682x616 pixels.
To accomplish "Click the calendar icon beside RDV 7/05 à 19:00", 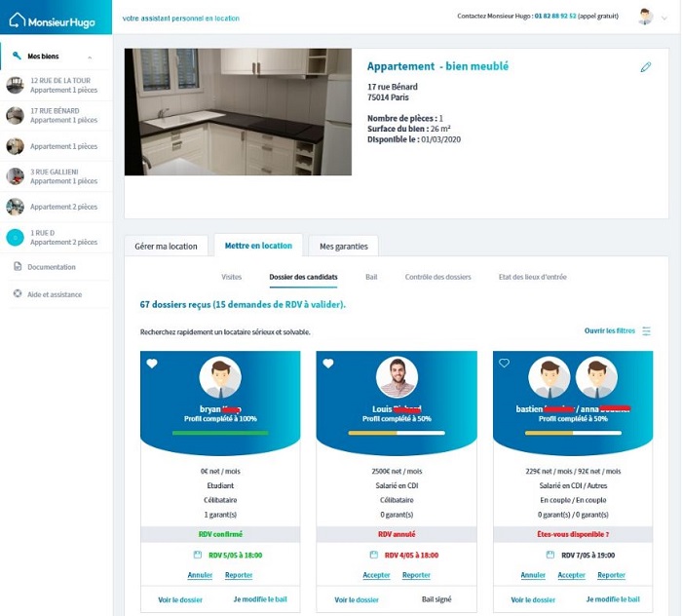I will click(549, 555).
